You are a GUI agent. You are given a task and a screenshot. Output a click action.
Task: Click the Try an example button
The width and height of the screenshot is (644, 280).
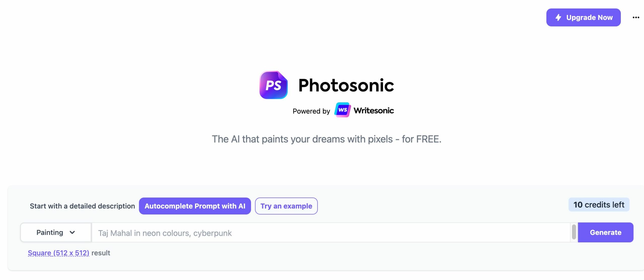(286, 206)
